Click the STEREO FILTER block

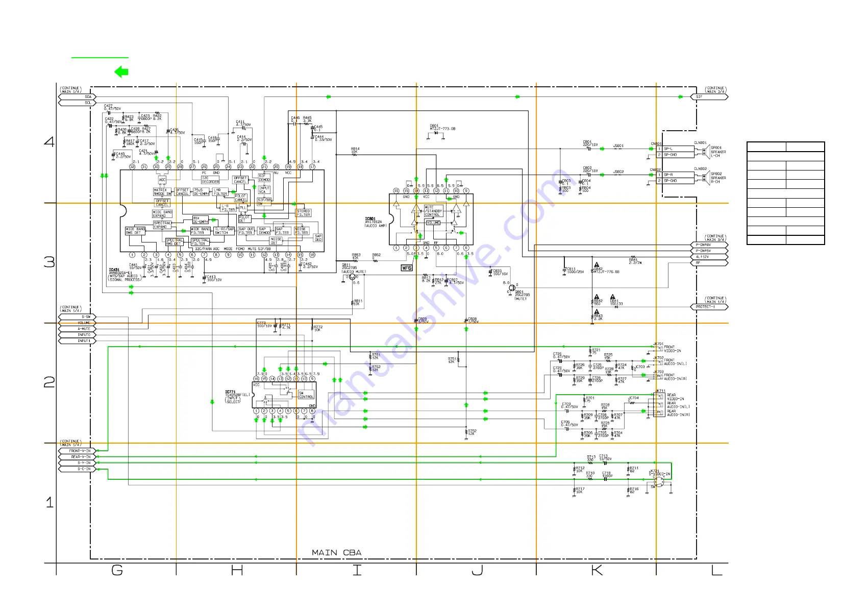point(304,213)
